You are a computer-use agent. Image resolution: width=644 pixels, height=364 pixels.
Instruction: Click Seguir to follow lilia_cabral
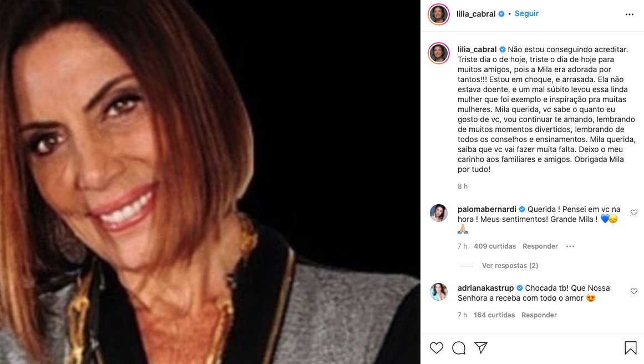click(526, 13)
